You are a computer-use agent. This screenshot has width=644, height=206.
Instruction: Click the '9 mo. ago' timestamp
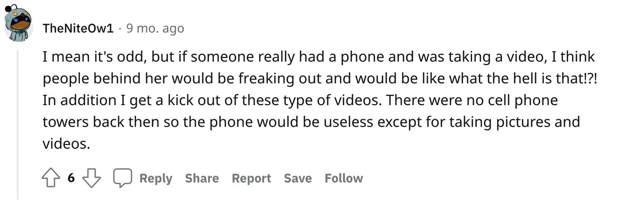point(155,28)
